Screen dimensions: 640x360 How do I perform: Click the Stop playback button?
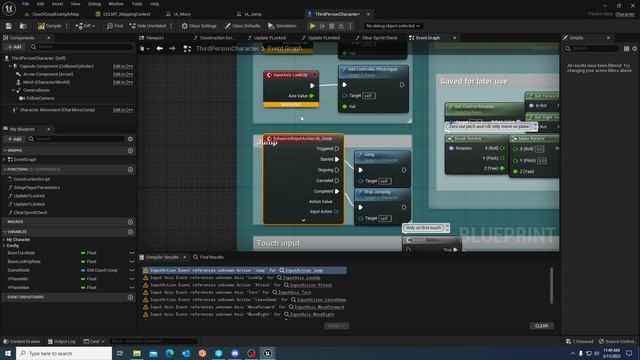[x=331, y=26]
